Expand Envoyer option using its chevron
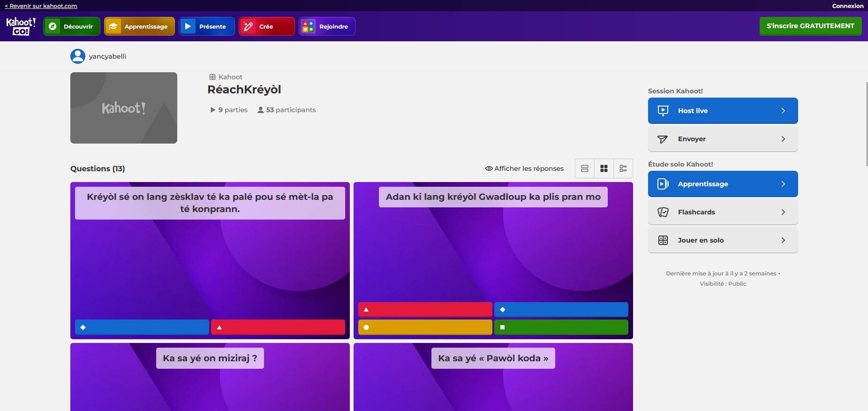The width and height of the screenshot is (868, 411). [x=783, y=139]
